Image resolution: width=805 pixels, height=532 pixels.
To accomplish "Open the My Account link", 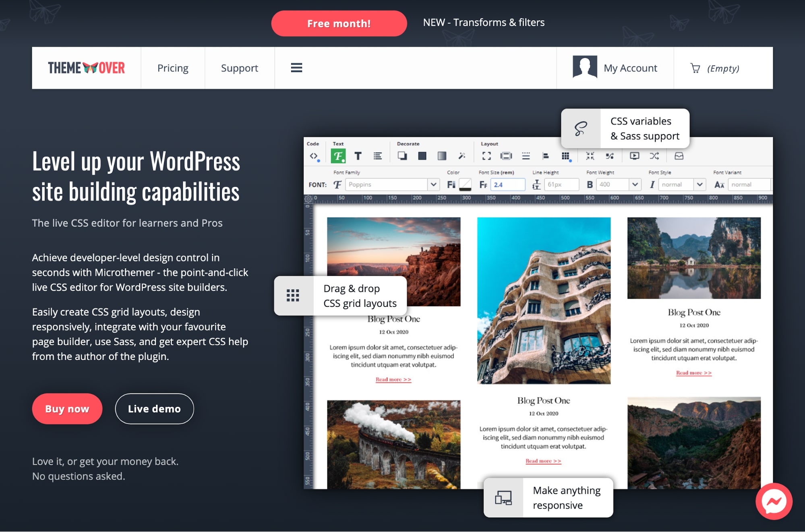I will (x=630, y=68).
